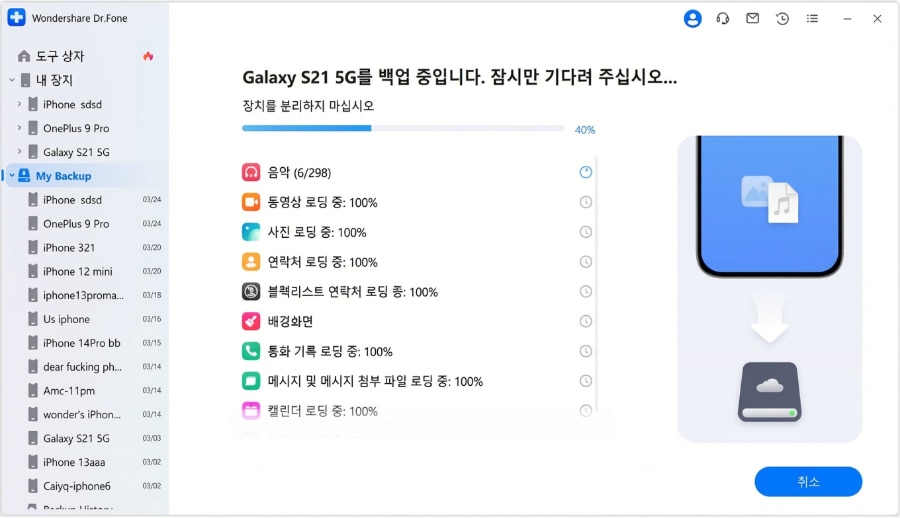
Task: Click the 통화 기록 phone icon
Action: [x=251, y=351]
